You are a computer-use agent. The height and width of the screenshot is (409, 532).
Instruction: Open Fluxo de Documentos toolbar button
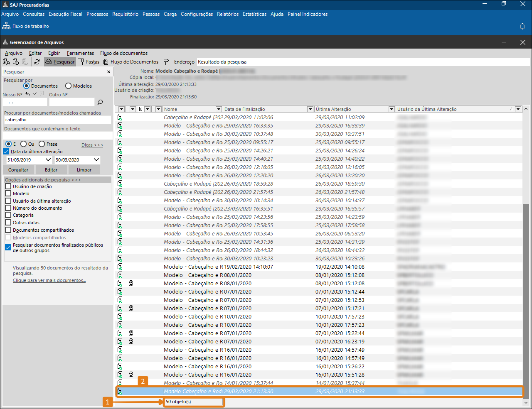coord(131,62)
